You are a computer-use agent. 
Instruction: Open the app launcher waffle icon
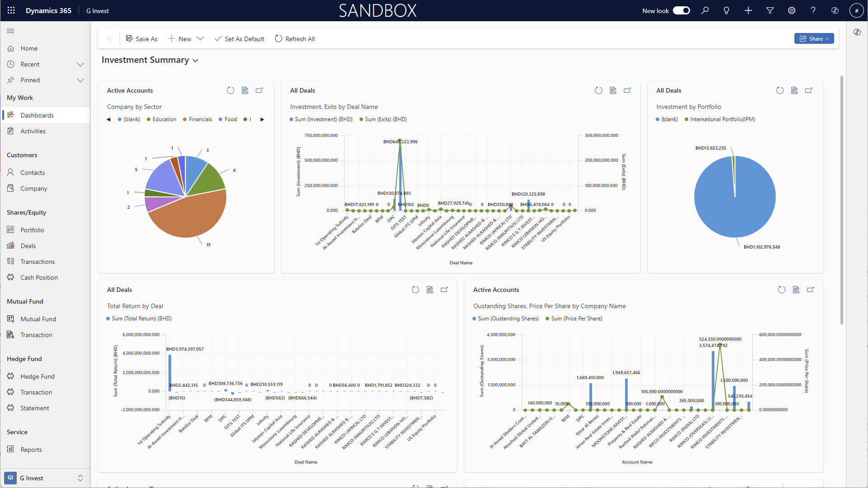coord(11,10)
